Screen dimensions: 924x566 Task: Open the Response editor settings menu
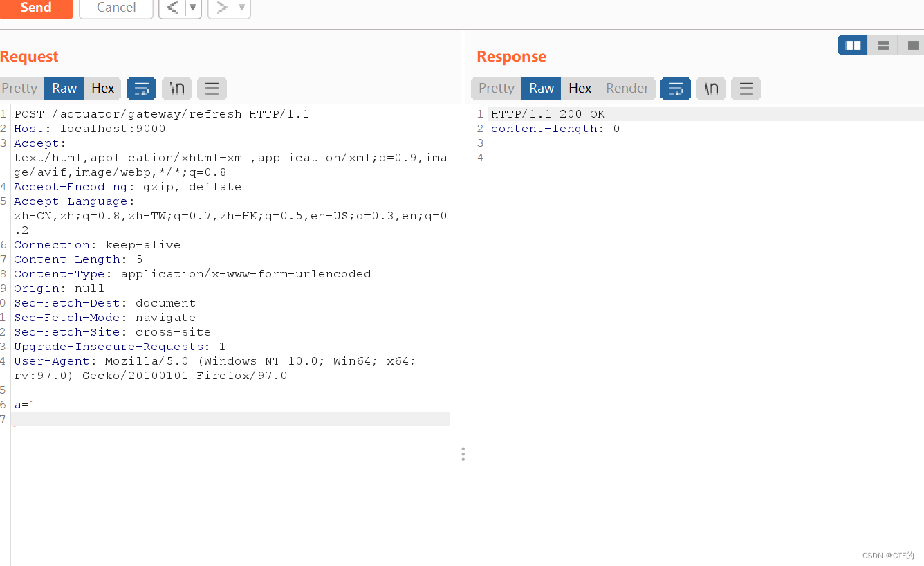coord(746,88)
